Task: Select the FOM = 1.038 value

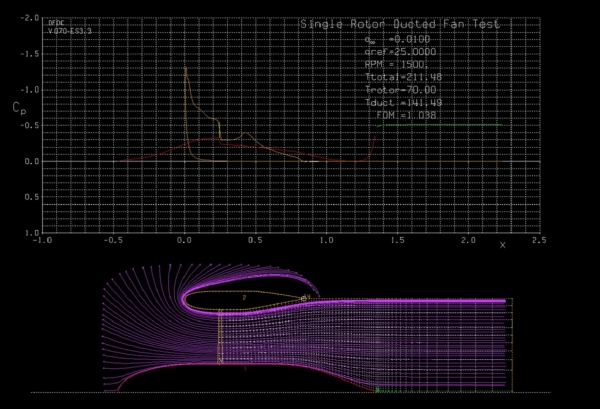Action: (406, 115)
